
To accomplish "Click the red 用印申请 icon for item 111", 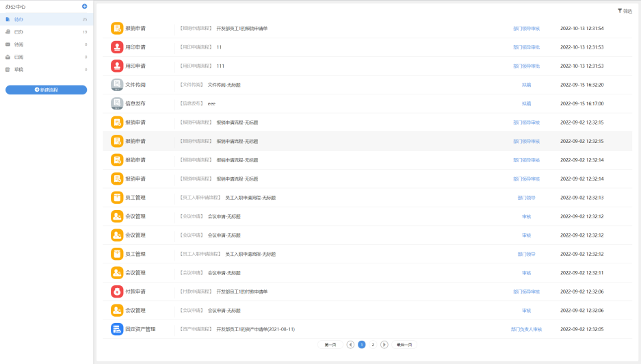I will coord(117,66).
